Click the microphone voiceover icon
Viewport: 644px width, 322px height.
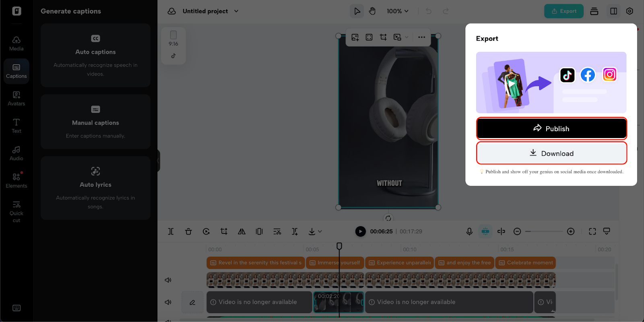[x=469, y=231]
